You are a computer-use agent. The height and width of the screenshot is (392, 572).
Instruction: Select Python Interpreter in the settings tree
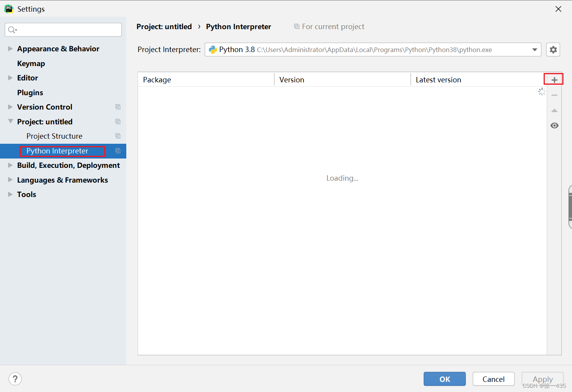tap(58, 151)
